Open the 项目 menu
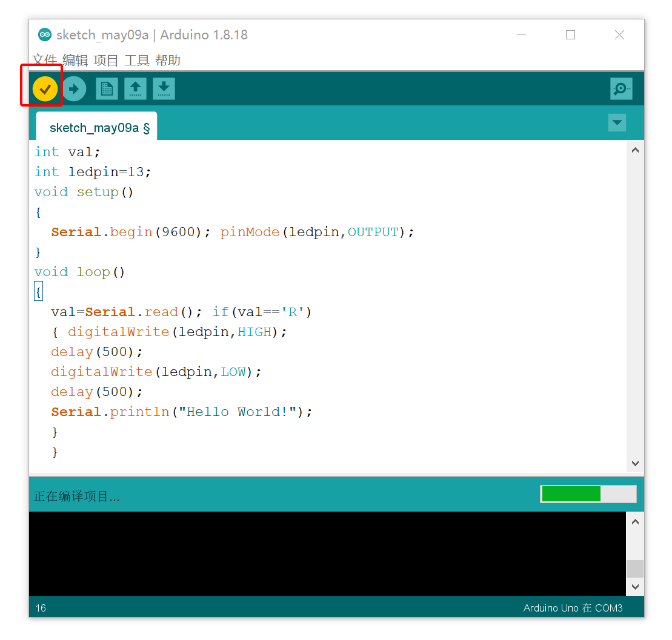The image size is (672, 640). [104, 61]
